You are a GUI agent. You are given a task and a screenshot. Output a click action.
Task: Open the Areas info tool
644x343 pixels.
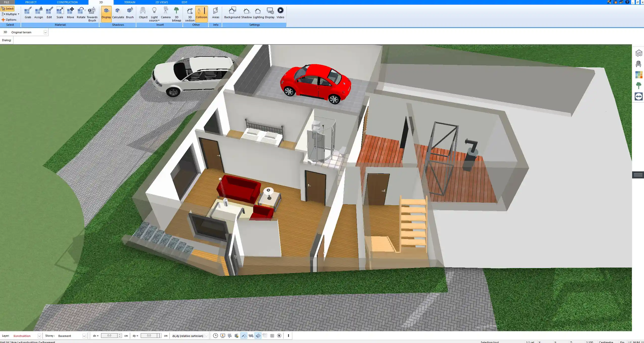(215, 13)
